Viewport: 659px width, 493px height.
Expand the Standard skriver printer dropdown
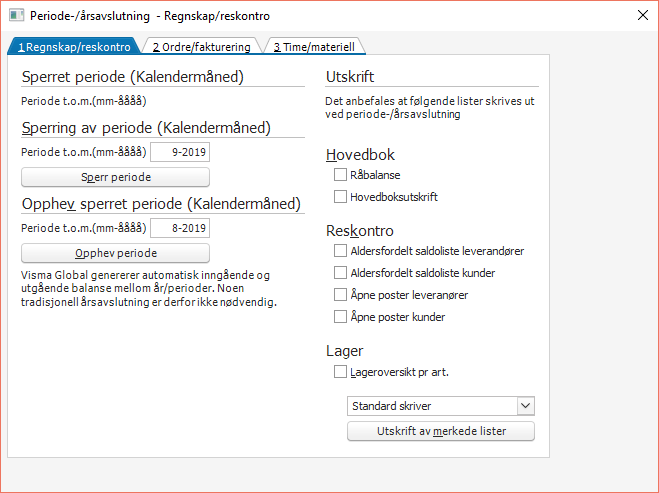[x=526, y=406]
